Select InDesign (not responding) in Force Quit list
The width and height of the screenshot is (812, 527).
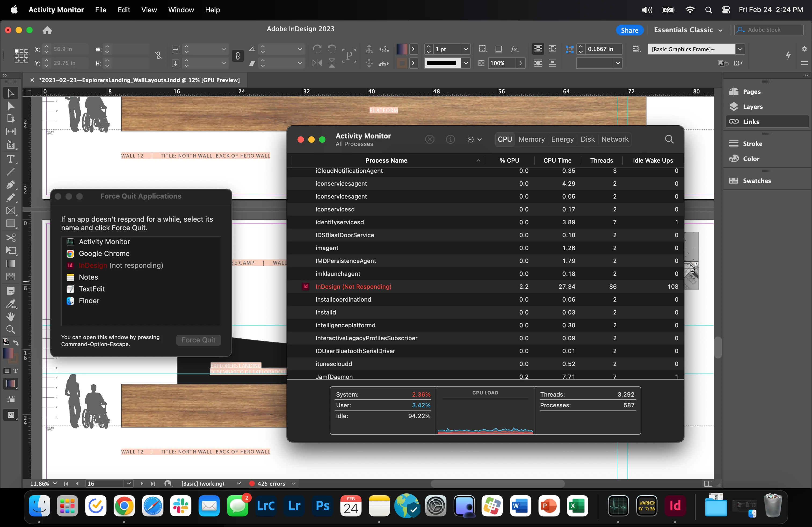[121, 265]
